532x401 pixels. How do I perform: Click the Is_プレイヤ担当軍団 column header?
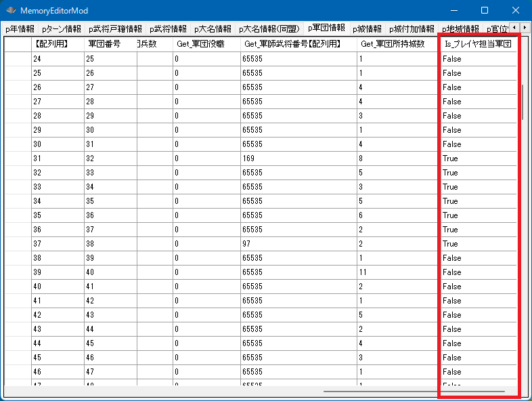(x=477, y=44)
